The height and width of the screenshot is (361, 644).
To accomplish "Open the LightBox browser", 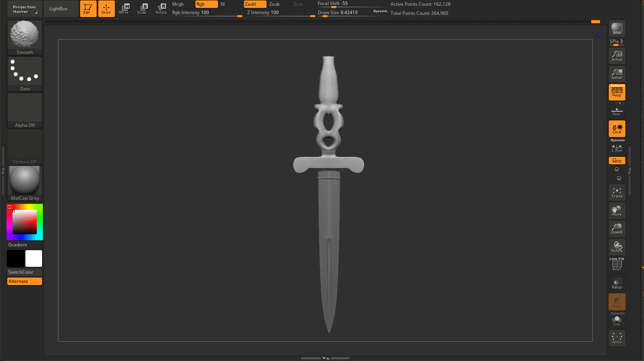I will click(x=61, y=9).
